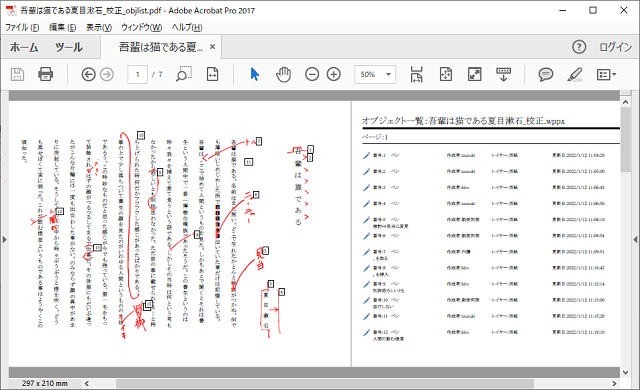640x390 pixels.
Task: Switch to the ツール tab
Action: click(x=69, y=47)
